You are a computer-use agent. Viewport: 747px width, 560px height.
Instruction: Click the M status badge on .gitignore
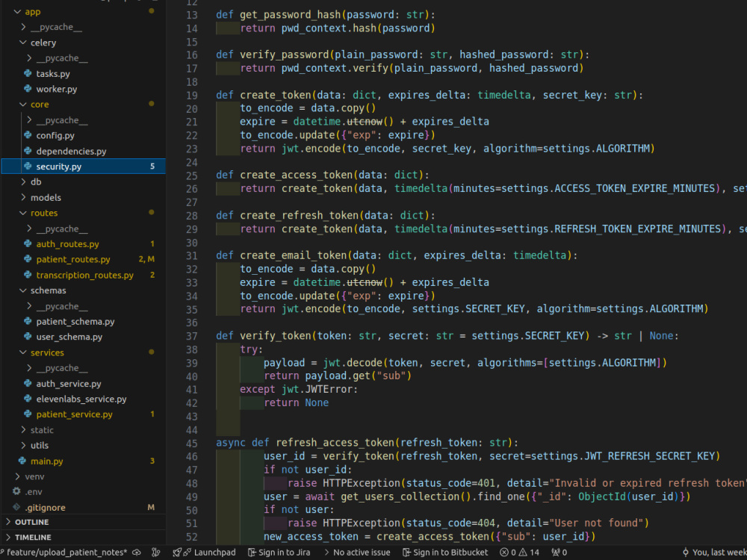tap(151, 507)
